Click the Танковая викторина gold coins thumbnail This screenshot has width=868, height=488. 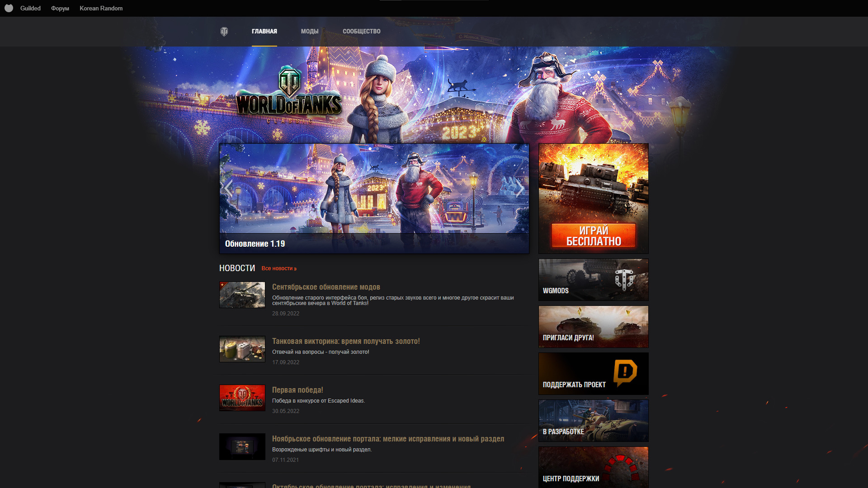(242, 349)
